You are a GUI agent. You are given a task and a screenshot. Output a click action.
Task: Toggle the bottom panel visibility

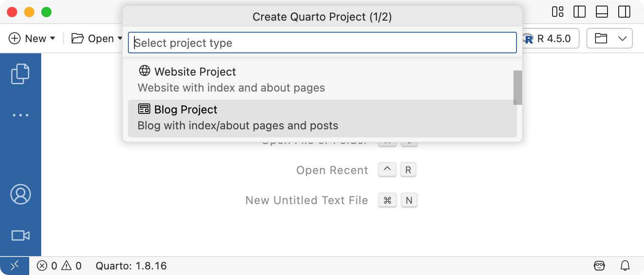tap(602, 12)
